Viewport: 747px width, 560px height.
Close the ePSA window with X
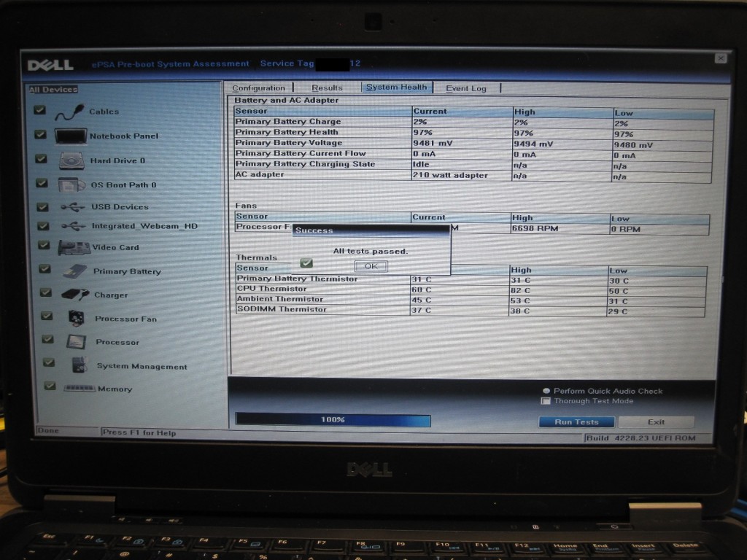coord(720,58)
